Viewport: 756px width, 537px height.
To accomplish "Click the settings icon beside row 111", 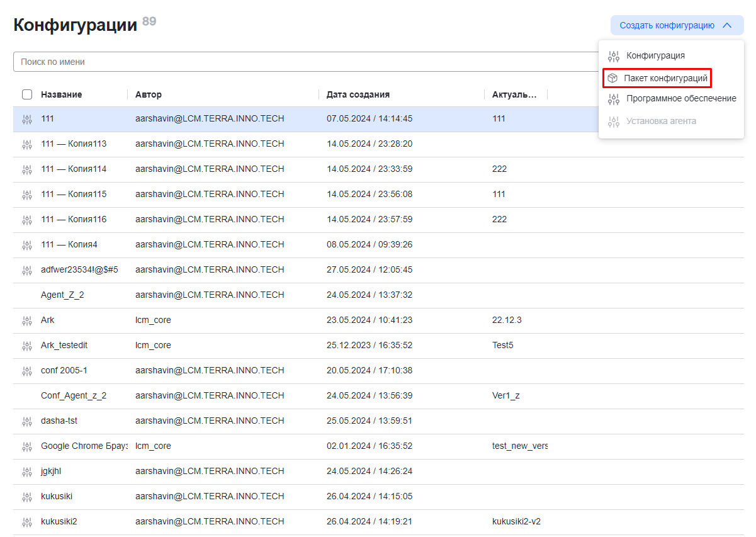I will point(26,119).
